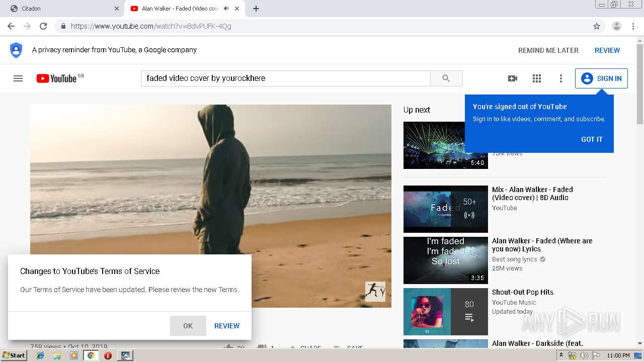Open the Opera red taskbar icon
Image resolution: width=644 pixels, height=362 pixels.
tap(108, 355)
